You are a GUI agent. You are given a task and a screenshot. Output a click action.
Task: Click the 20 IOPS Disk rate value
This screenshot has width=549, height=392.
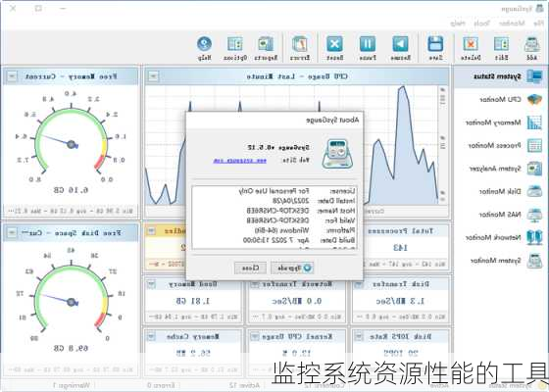coord(400,354)
